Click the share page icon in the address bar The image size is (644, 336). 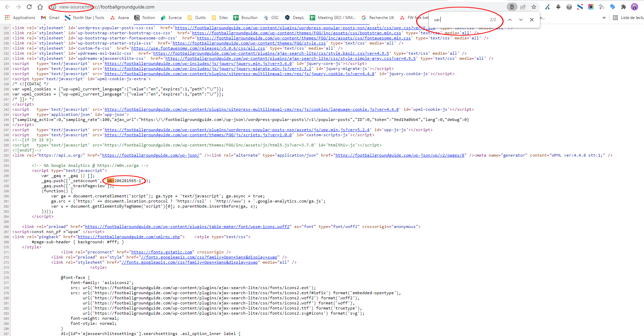tap(523, 7)
